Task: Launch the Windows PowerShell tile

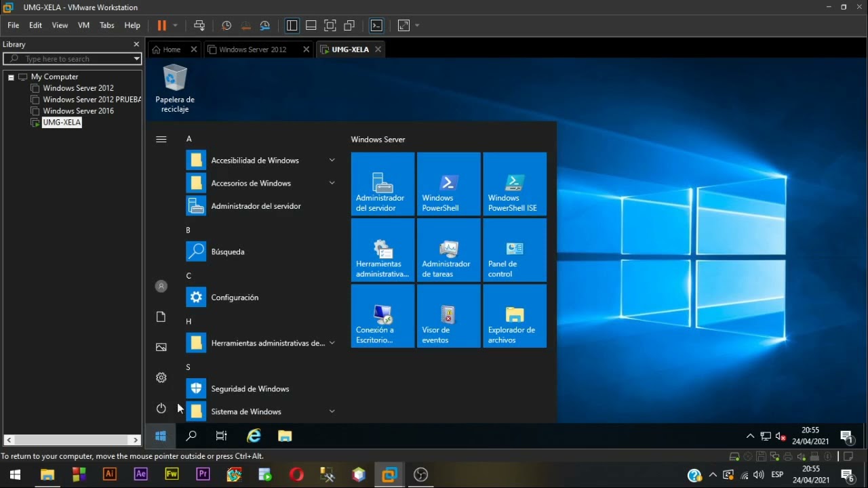Action: pos(448,184)
